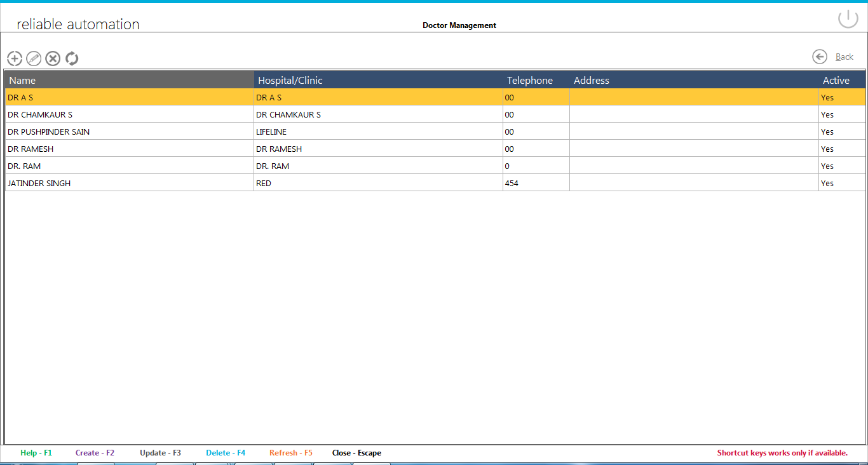Select the DR RAMESH name cell

(130, 149)
